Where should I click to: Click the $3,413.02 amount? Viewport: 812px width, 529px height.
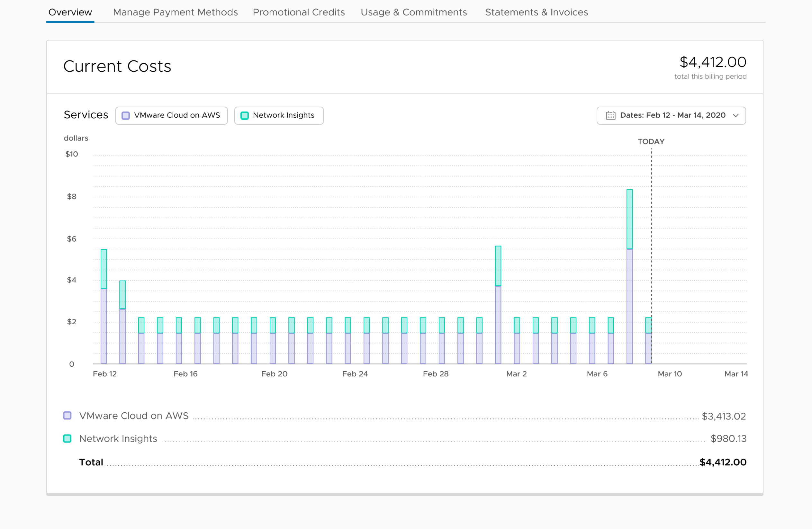click(x=724, y=416)
